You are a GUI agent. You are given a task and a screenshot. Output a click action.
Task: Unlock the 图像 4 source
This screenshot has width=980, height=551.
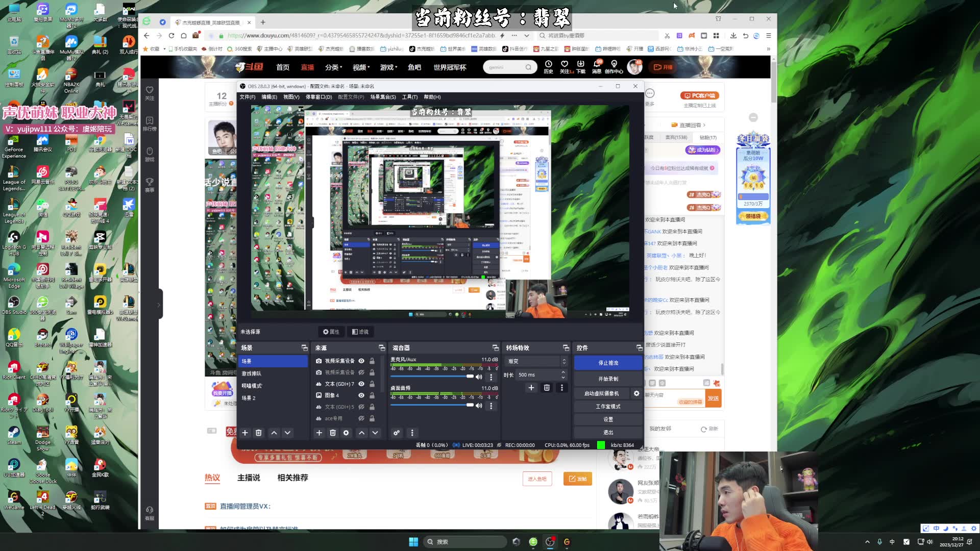pyautogui.click(x=372, y=395)
